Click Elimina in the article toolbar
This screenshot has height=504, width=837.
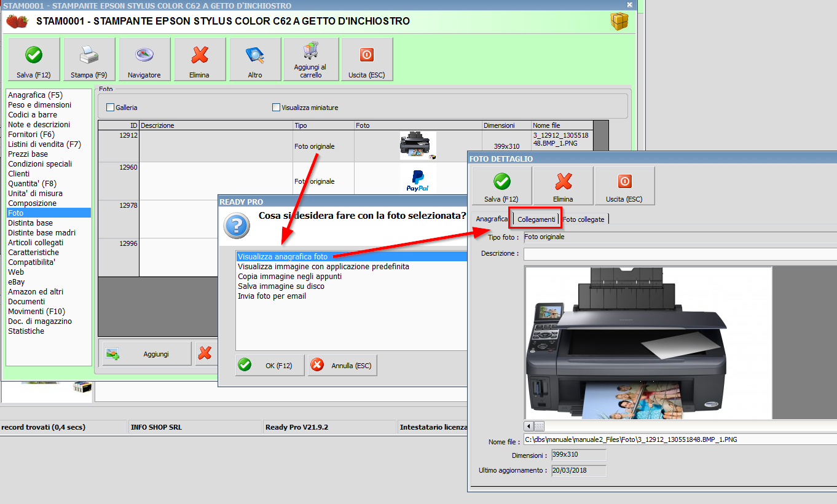tap(200, 59)
